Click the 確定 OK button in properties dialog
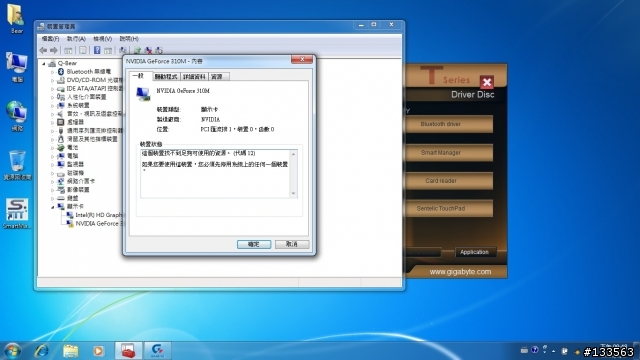 pyautogui.click(x=254, y=244)
